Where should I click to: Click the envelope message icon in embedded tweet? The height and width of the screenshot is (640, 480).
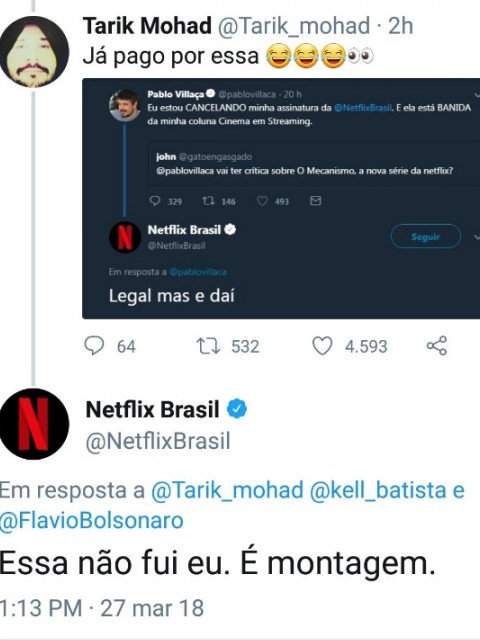316,200
